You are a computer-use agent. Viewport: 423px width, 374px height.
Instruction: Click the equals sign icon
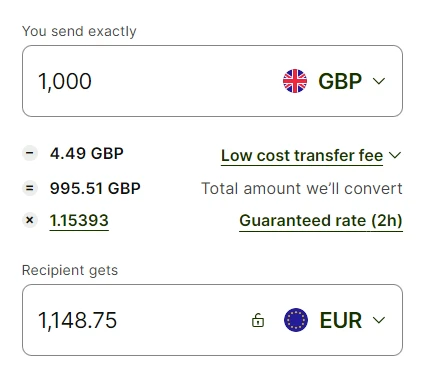tap(30, 188)
